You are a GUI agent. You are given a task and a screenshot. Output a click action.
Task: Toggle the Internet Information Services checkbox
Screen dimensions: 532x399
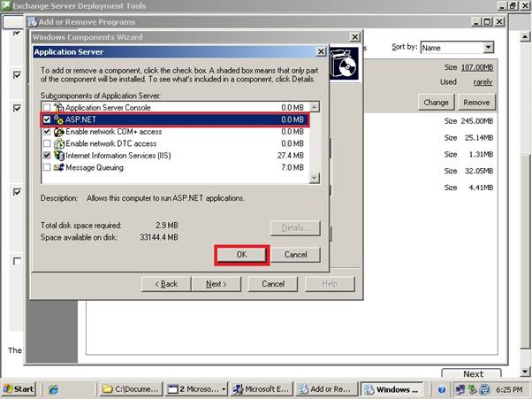coord(47,156)
